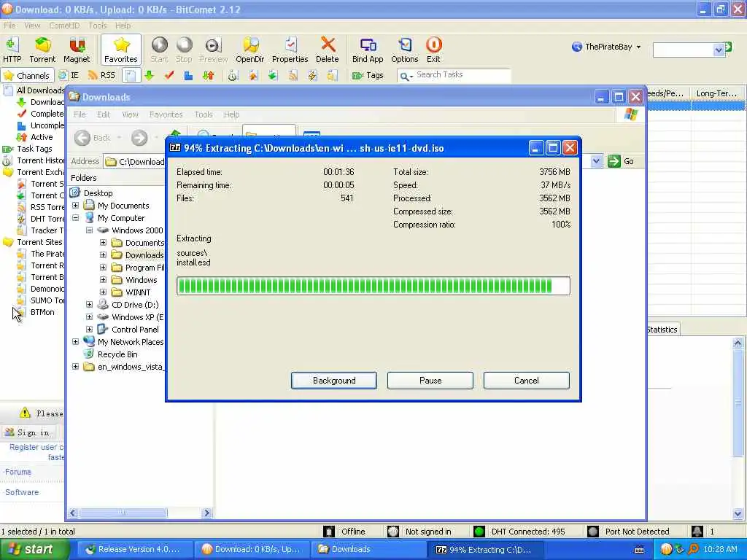Select the blue uncompleted filter icon
This screenshot has width=747, height=560.
pyautogui.click(x=189, y=75)
